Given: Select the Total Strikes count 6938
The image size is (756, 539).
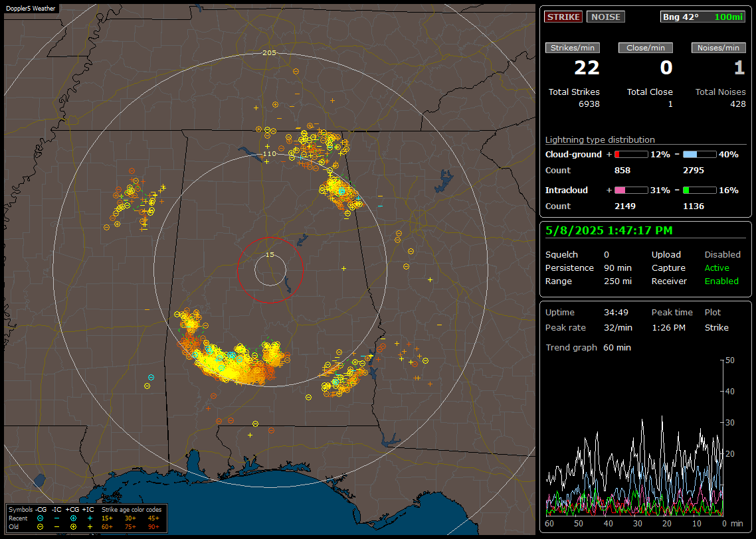Looking at the screenshot, I should (x=589, y=104).
